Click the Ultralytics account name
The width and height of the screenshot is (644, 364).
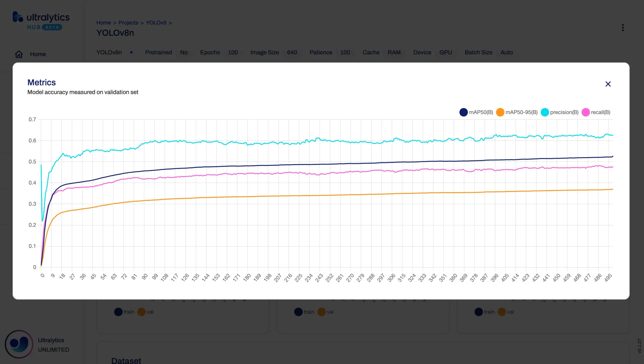tap(51, 340)
